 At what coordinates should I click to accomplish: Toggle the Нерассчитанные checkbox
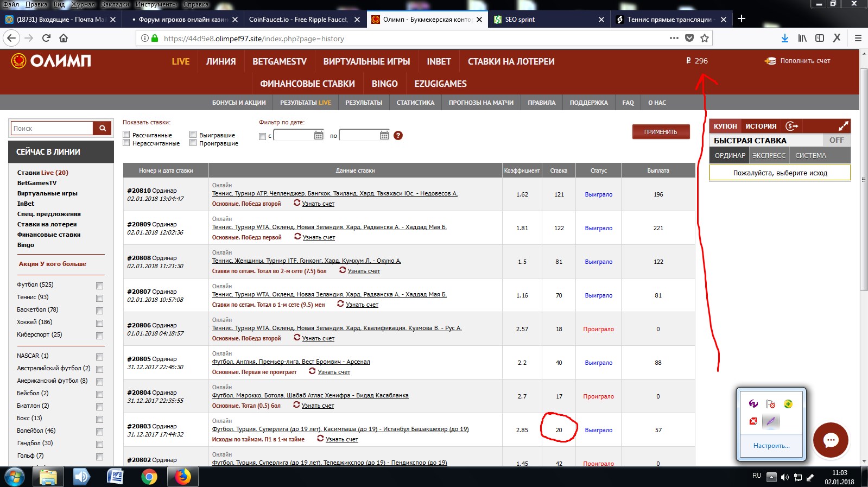pos(126,143)
